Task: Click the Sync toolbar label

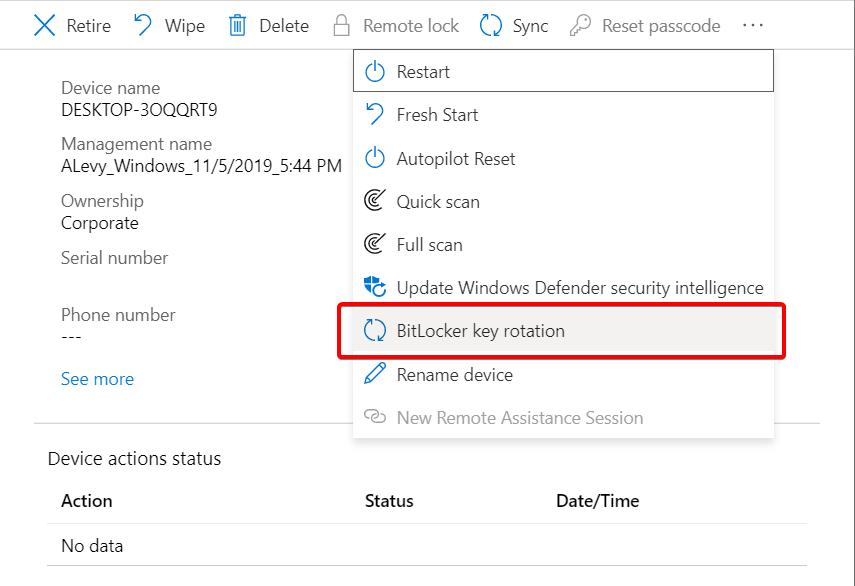Action: (530, 26)
